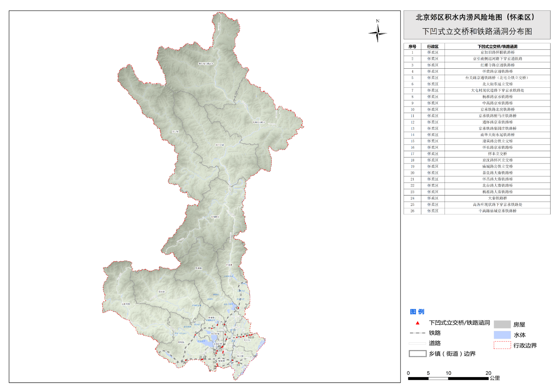Select table row 1 京加旧路怀联铁路桥
The image size is (554, 392).
(x=497, y=52)
